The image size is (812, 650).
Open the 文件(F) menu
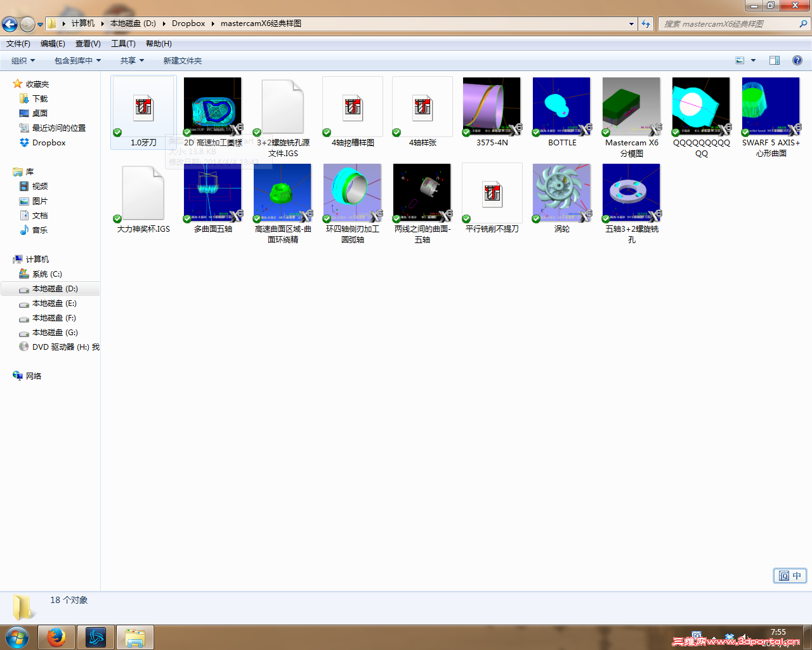(x=18, y=44)
